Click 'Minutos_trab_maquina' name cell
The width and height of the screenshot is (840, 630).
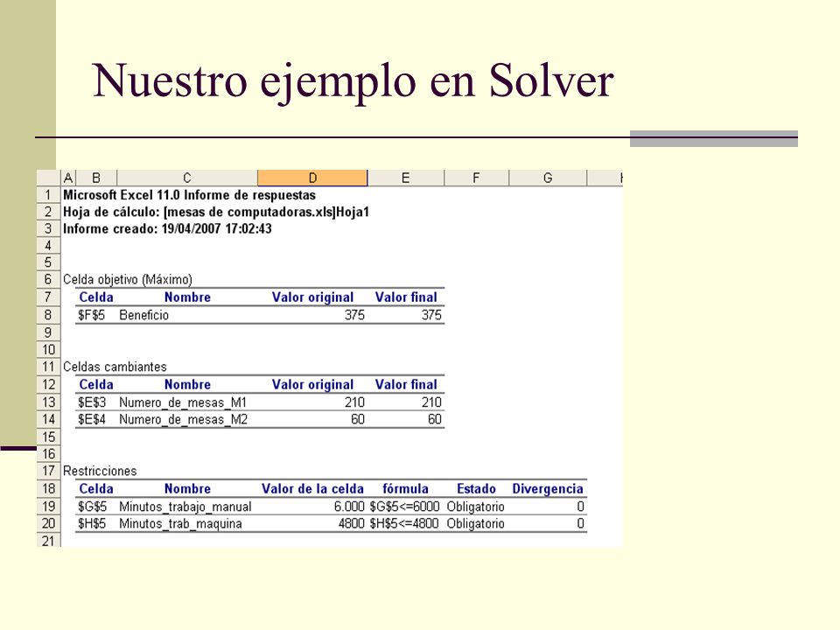coord(180,524)
